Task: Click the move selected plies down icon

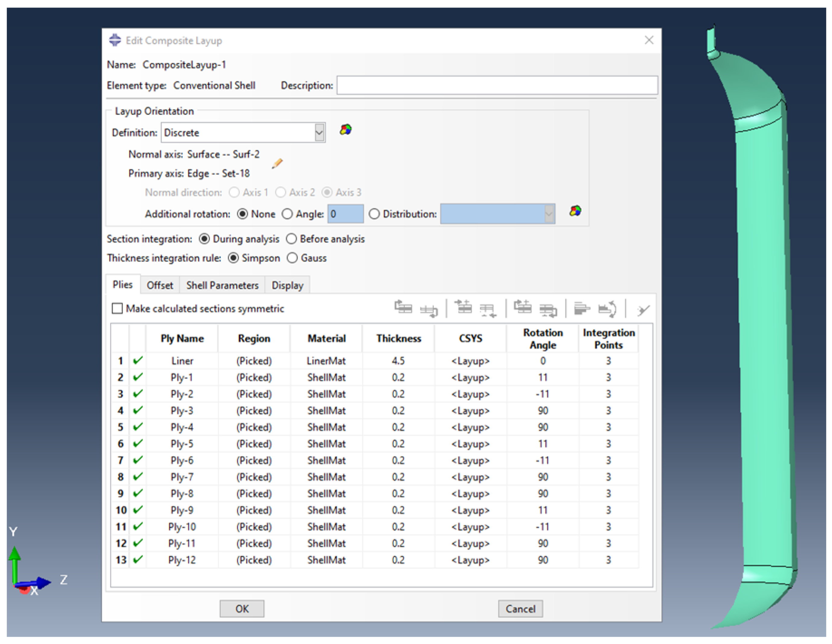Action: coord(429,310)
